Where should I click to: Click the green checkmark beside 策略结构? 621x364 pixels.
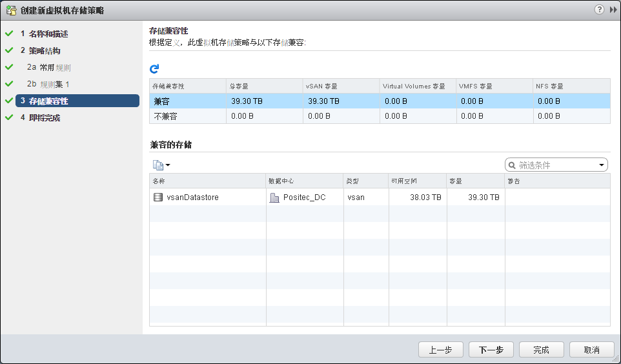point(9,50)
